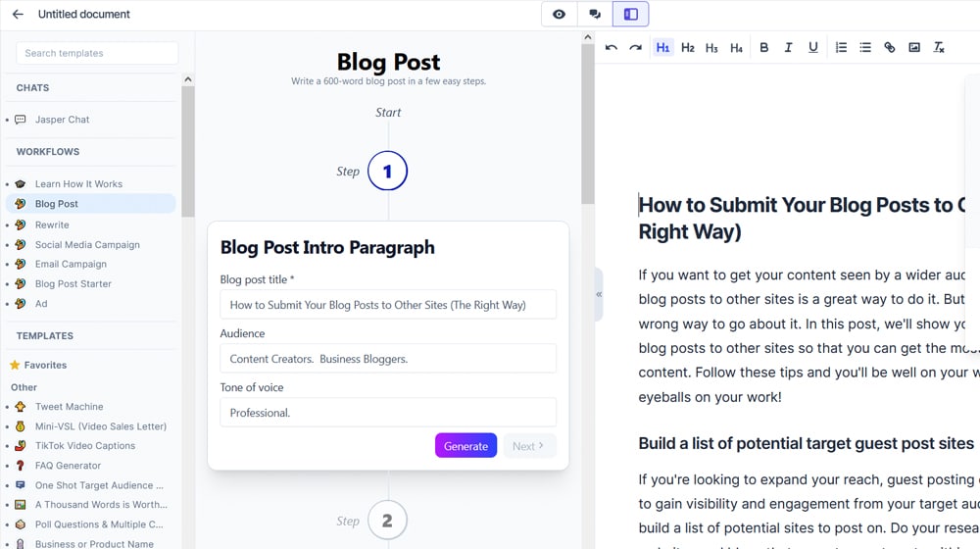The width and height of the screenshot is (980, 549).
Task: Open the Jasper Chat item
Action: (62, 120)
